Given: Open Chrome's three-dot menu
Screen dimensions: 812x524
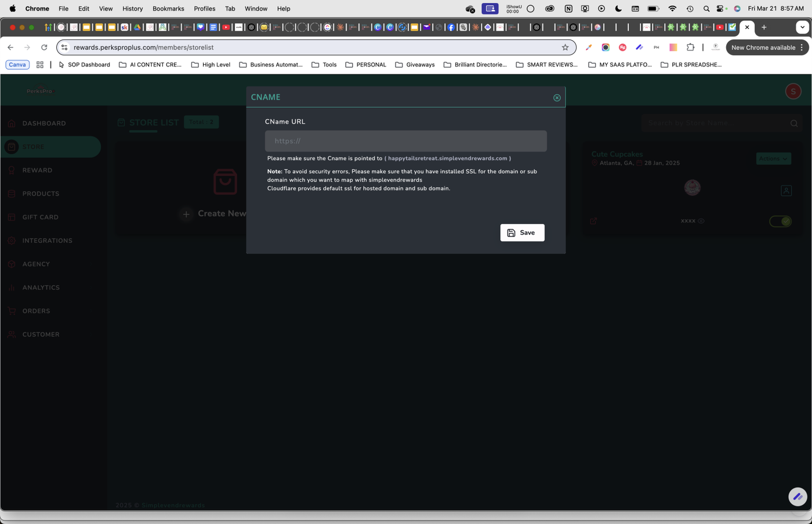Looking at the screenshot, I should (x=802, y=48).
